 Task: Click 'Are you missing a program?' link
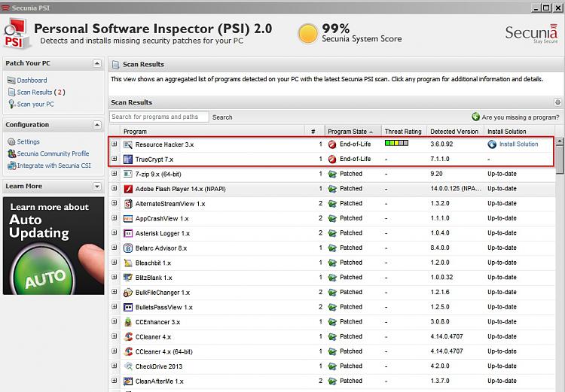[521, 117]
